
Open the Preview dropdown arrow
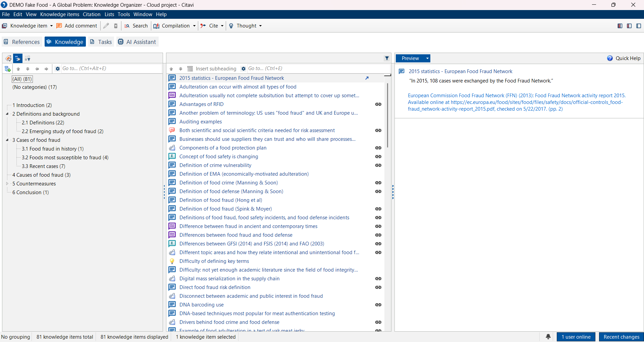(x=427, y=58)
